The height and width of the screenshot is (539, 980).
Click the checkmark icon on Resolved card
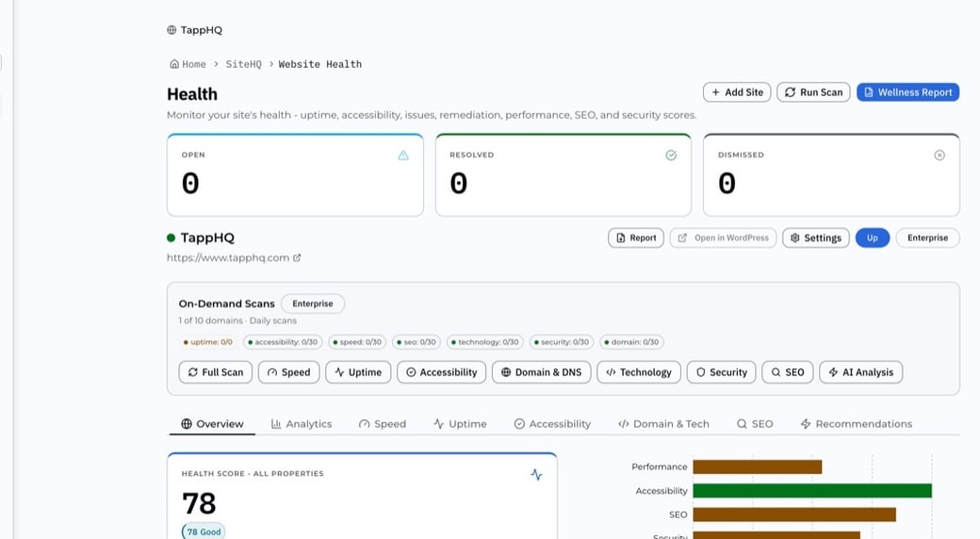click(x=671, y=155)
